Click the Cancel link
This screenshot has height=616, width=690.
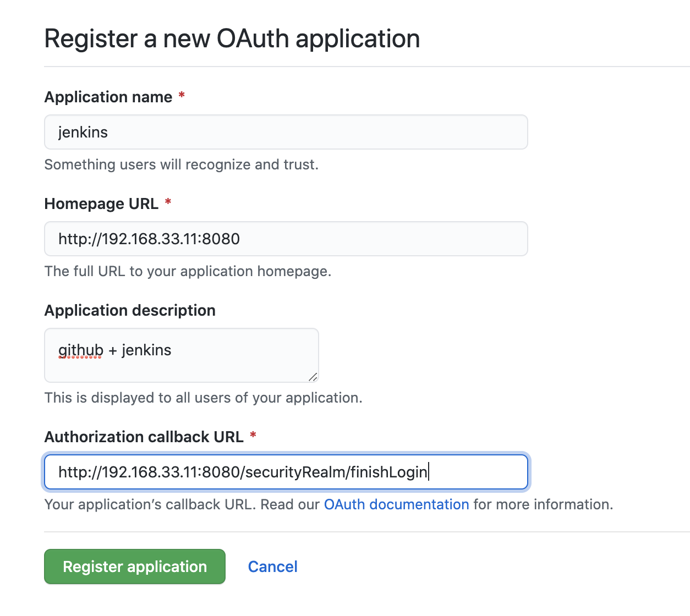click(x=272, y=566)
